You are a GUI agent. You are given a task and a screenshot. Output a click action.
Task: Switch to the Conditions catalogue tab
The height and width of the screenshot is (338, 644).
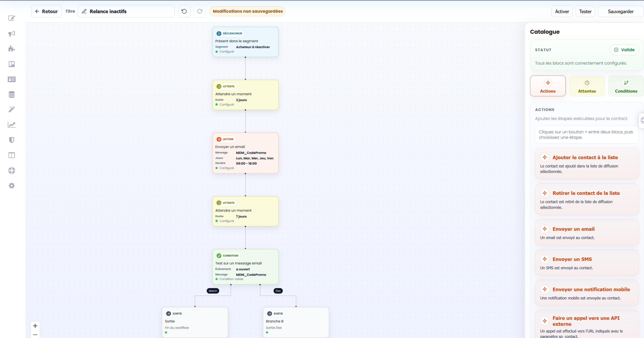[626, 86]
